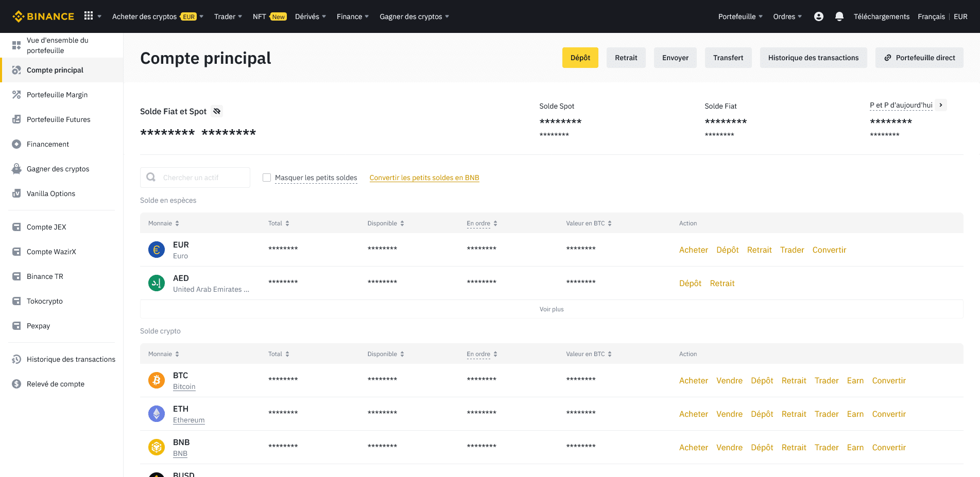
Task: Select Portefeuille Futures in sidebar
Action: [x=59, y=119]
